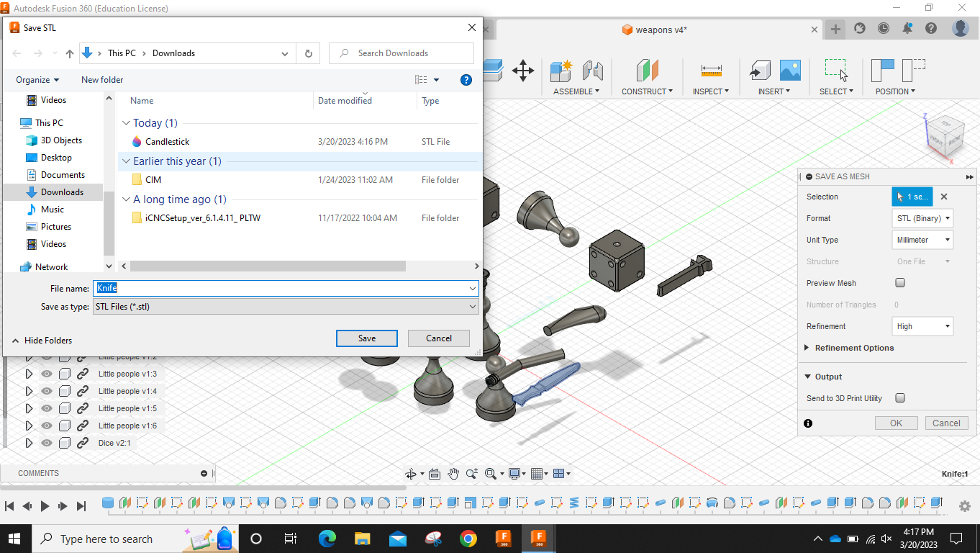Screen dimensions: 980x553
Task: Enable Send to 3D Print Utility
Action: (x=900, y=397)
